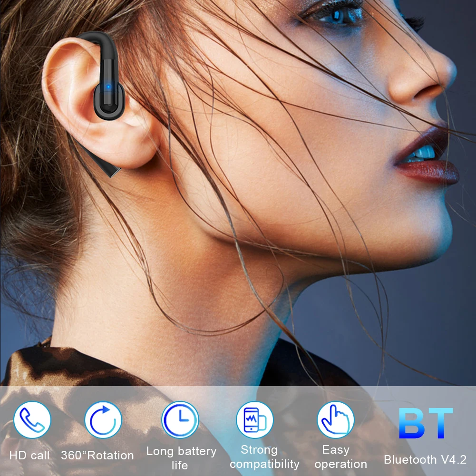Click the HD call phone icon

point(32,420)
